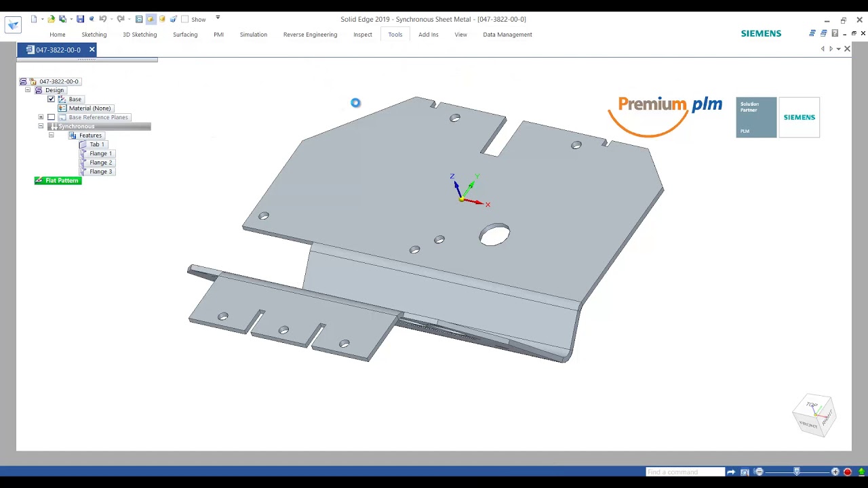Collapse the Synchronous node
This screenshot has height=488, width=868.
click(x=41, y=126)
